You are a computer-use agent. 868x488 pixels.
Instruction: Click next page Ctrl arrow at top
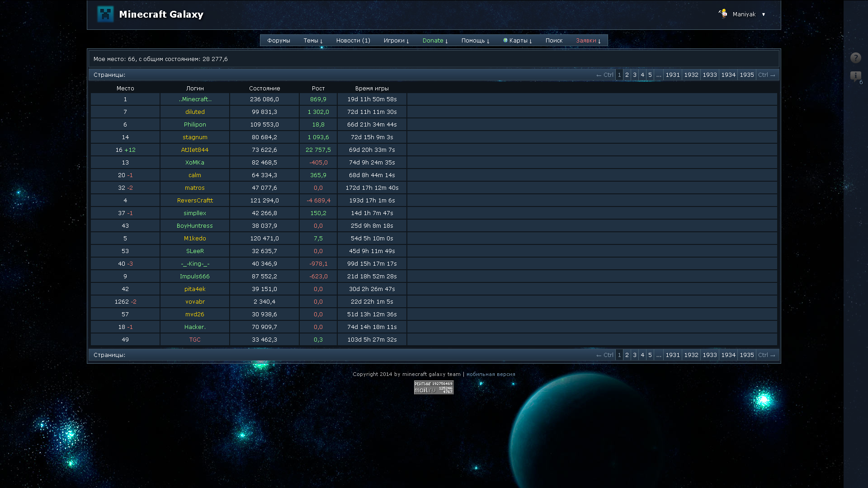(x=767, y=75)
